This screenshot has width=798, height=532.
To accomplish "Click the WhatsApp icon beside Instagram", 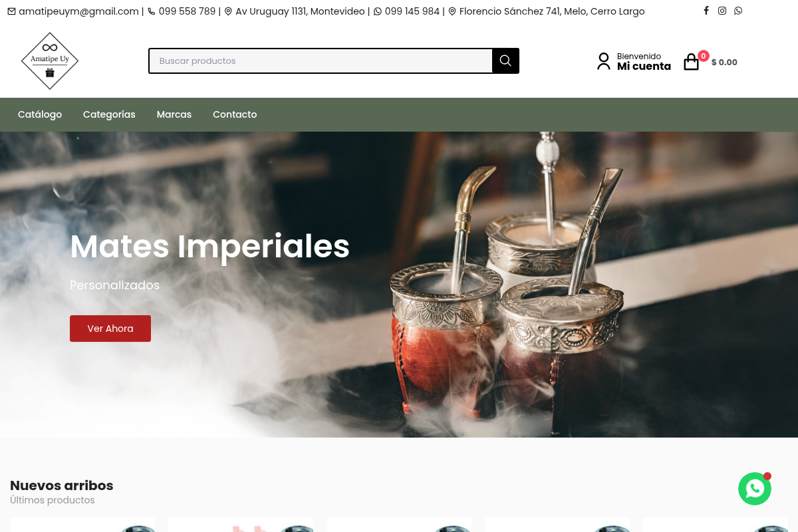I will click(x=738, y=11).
